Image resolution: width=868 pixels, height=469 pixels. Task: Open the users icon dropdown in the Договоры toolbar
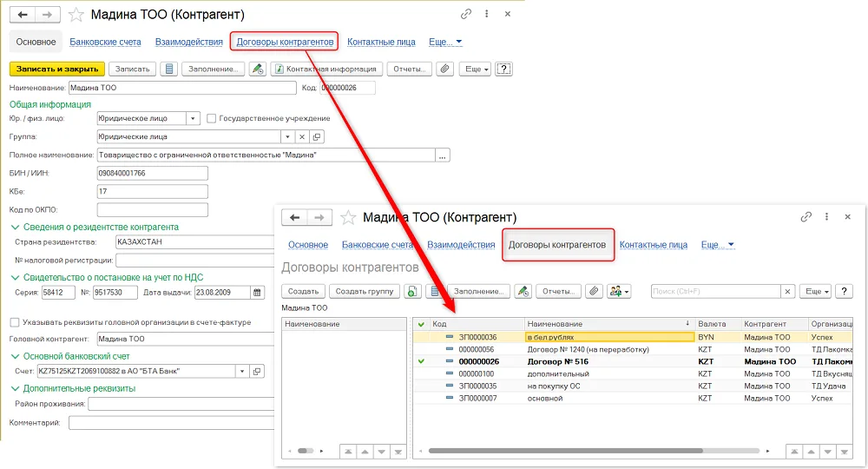pyautogui.click(x=619, y=291)
